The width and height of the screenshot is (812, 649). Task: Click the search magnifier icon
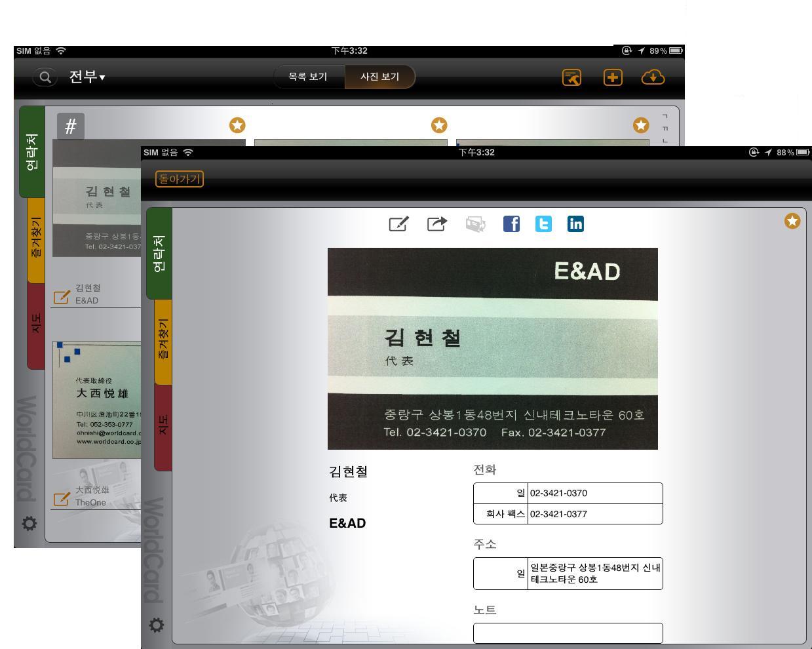point(45,77)
